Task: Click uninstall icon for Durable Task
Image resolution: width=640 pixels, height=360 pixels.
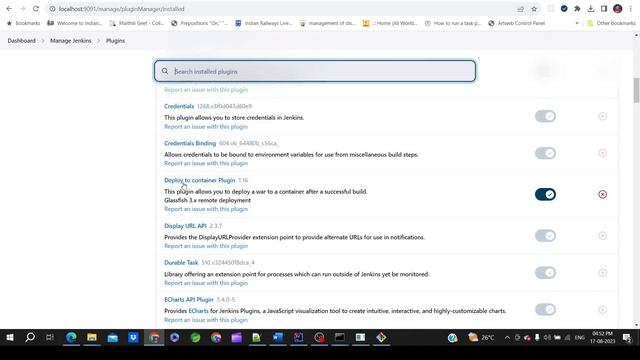Action: click(602, 273)
